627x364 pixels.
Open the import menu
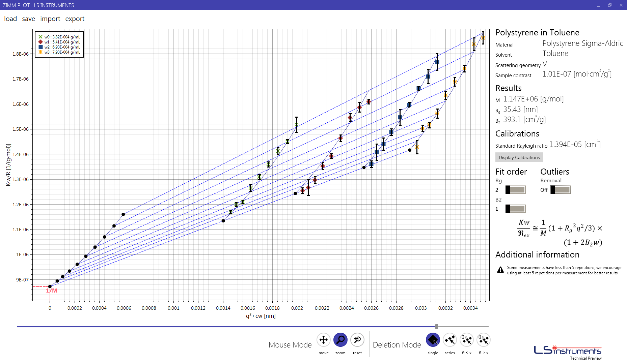pyautogui.click(x=50, y=19)
